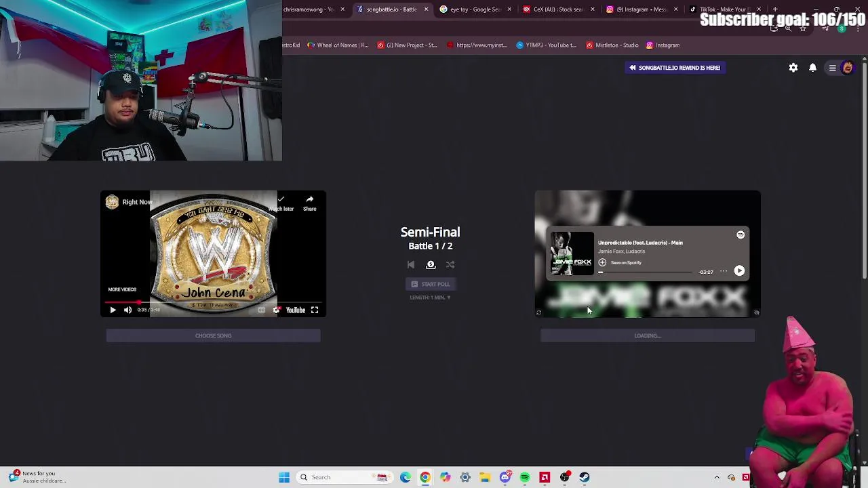The width and height of the screenshot is (868, 488).
Task: Open YouTube player settings gear
Action: (x=276, y=310)
